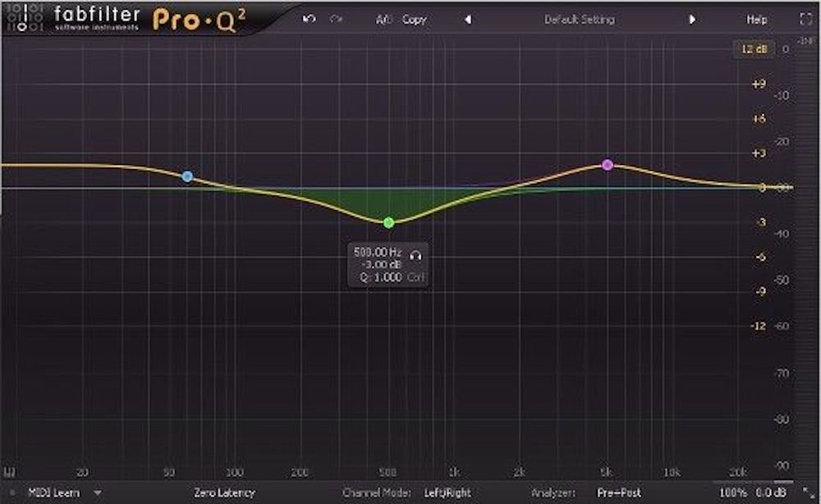Click the Copy button

[x=414, y=19]
